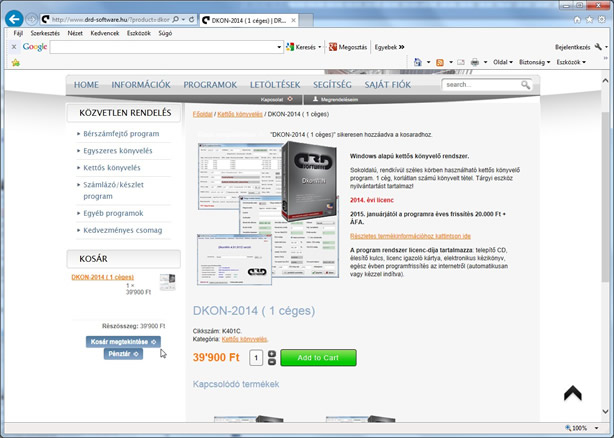
Task: Click the command bar home page icon
Action: [418, 62]
